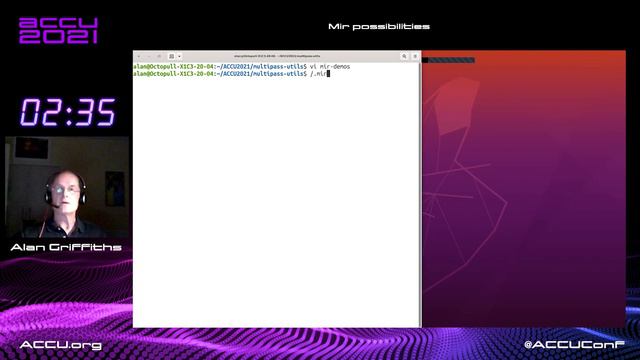Click the 'Alan Griffiths' name label
The image size is (640, 360).
(x=66, y=247)
